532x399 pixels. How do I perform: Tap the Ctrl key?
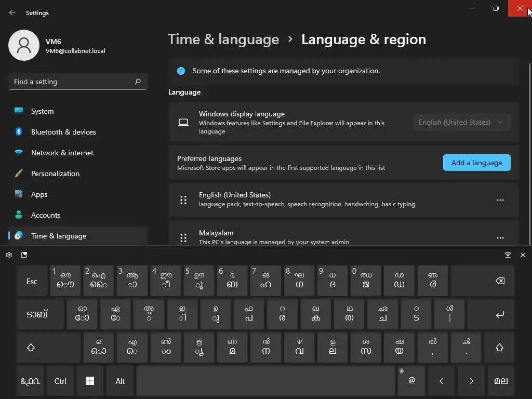pos(60,381)
